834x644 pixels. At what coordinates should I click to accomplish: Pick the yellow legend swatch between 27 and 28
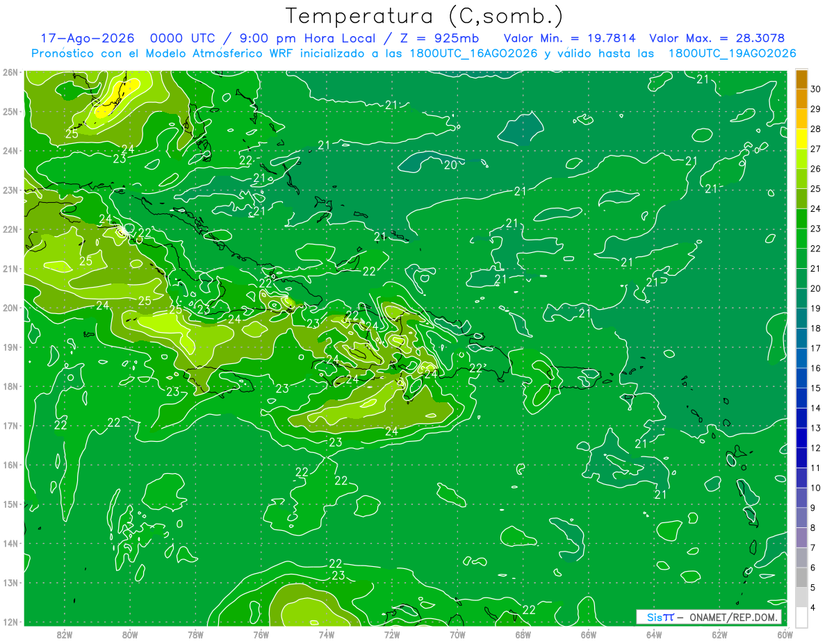pyautogui.click(x=801, y=138)
